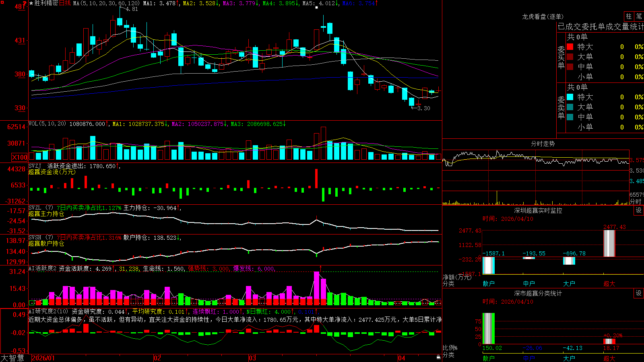Click the 超赢主力持仓 label
The image size is (644, 362).
46,214
